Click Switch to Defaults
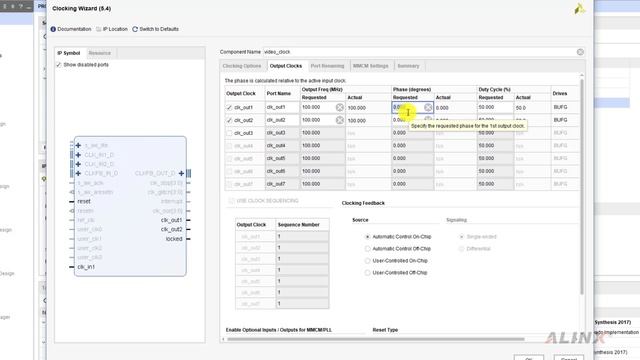The width and height of the screenshot is (640, 360). coord(159,29)
